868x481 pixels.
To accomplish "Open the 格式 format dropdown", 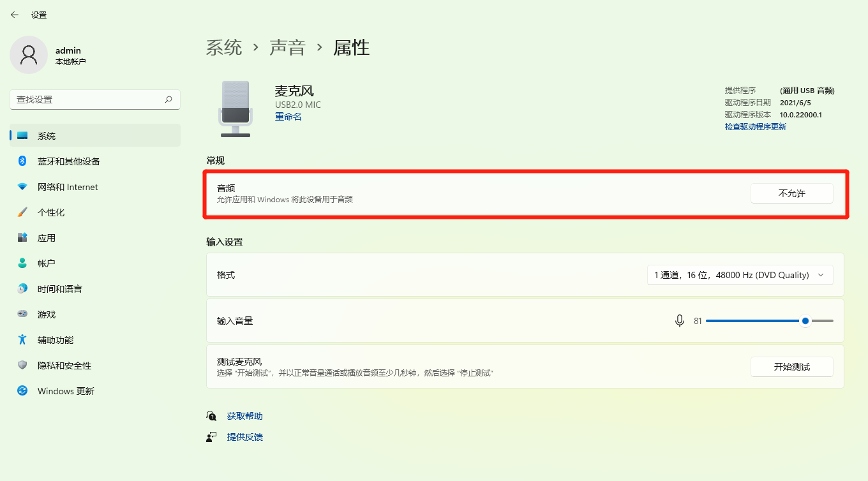I will (x=740, y=275).
